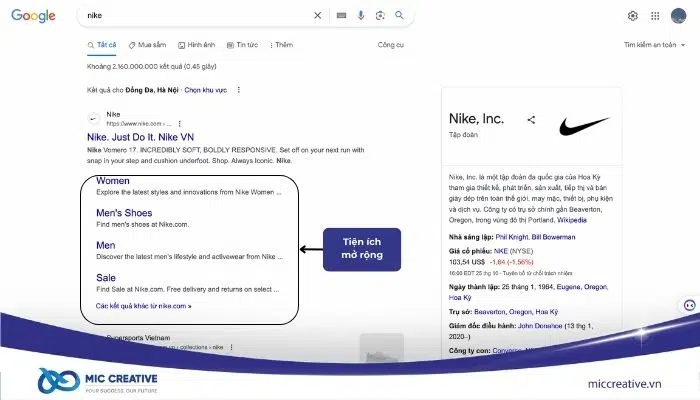Open the on-screen keyboard icon
700x400 pixels.
pos(342,15)
